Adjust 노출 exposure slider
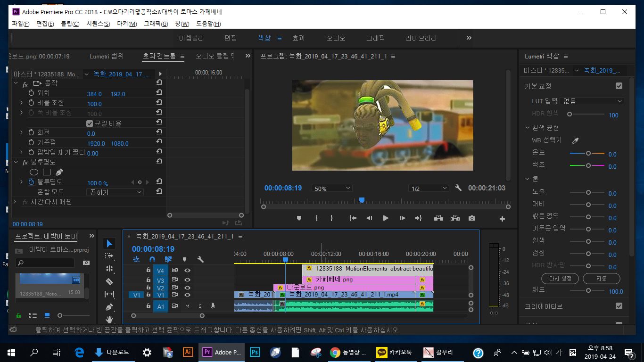This screenshot has height=362, width=644. click(x=587, y=193)
